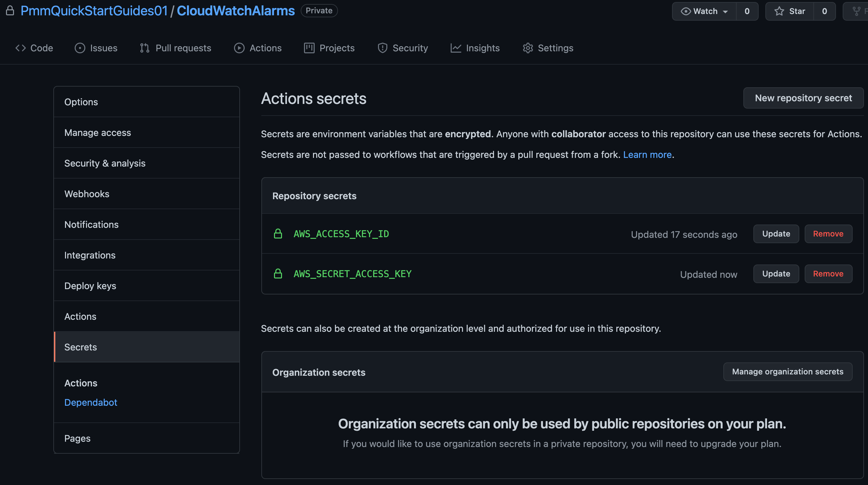Click Learn more link about fork secrets

647,154
